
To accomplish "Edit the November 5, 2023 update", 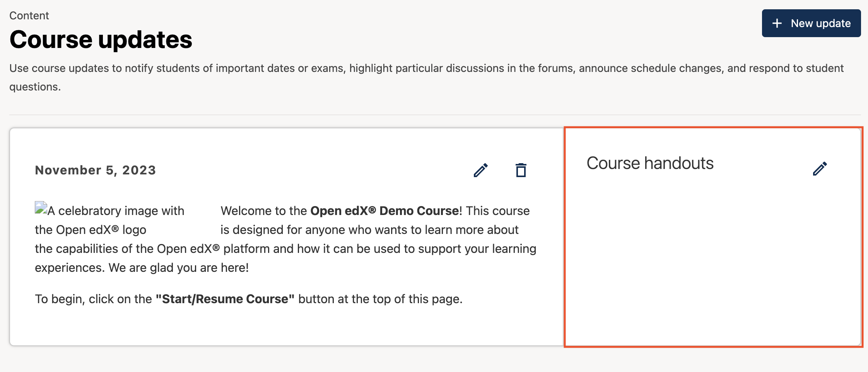I will point(480,170).
